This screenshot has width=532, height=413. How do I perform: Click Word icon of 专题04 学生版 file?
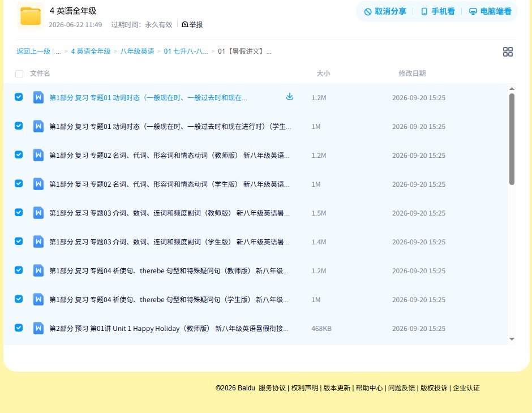point(38,299)
